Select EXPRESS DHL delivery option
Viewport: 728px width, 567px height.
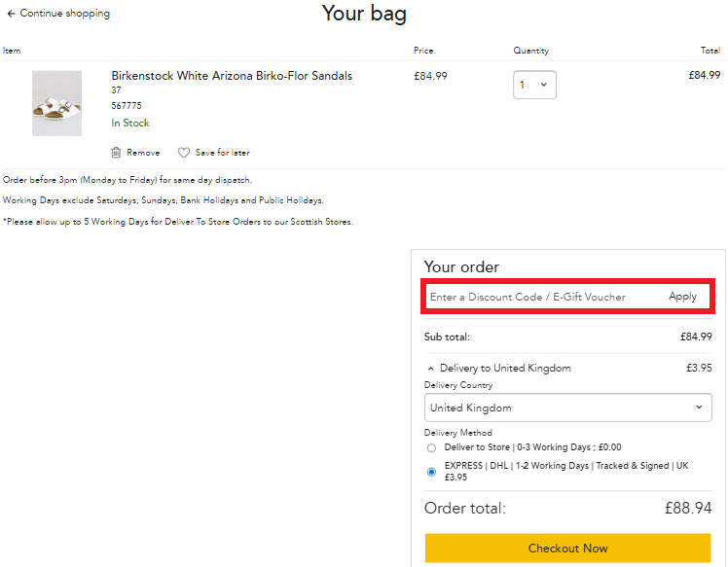coord(432,472)
